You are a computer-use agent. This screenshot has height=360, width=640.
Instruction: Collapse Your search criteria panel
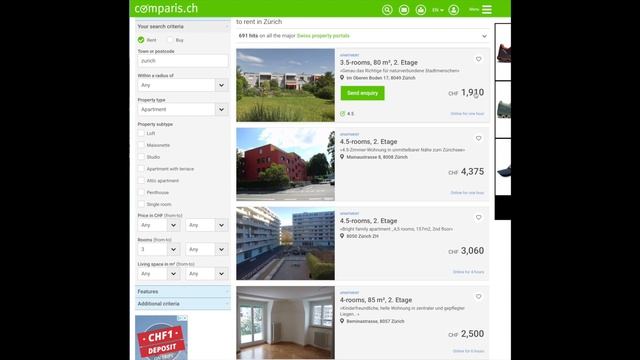(x=183, y=27)
